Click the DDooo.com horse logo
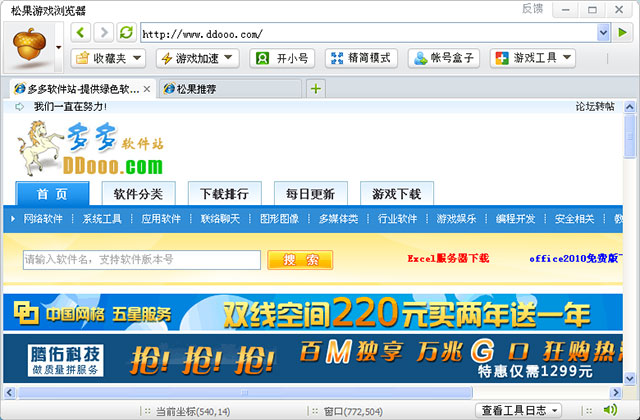Image resolution: width=640 pixels, height=420 pixels. coord(90,148)
